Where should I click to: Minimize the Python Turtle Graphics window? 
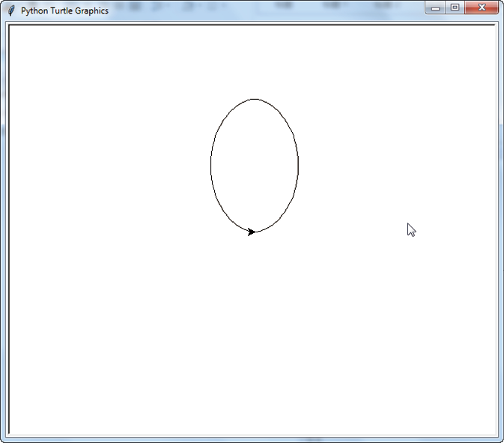pos(435,7)
